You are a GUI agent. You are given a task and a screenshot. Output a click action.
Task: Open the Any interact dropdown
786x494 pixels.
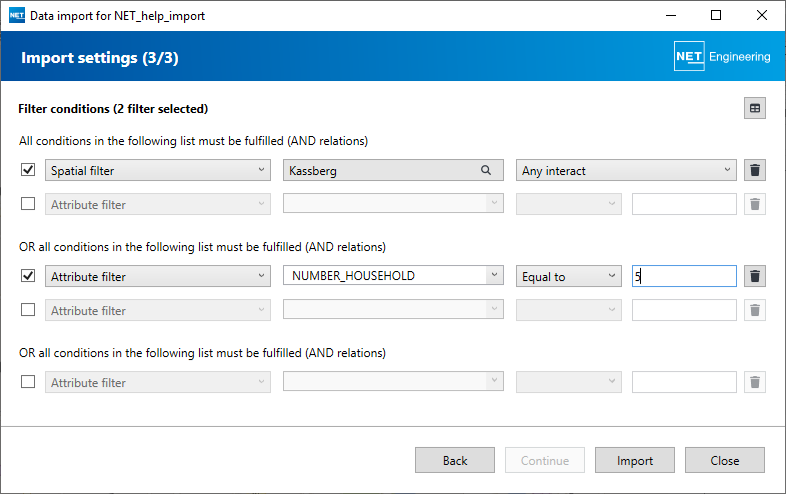click(626, 171)
